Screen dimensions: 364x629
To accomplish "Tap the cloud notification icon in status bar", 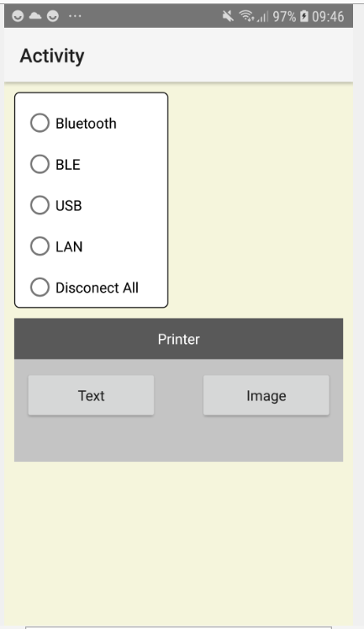I will 35,16.
